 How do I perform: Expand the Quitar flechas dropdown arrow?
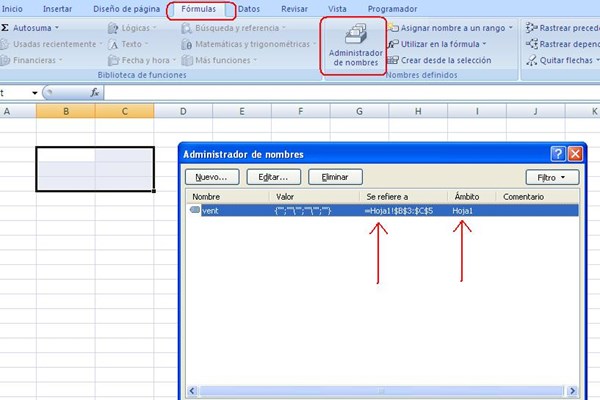(597, 60)
